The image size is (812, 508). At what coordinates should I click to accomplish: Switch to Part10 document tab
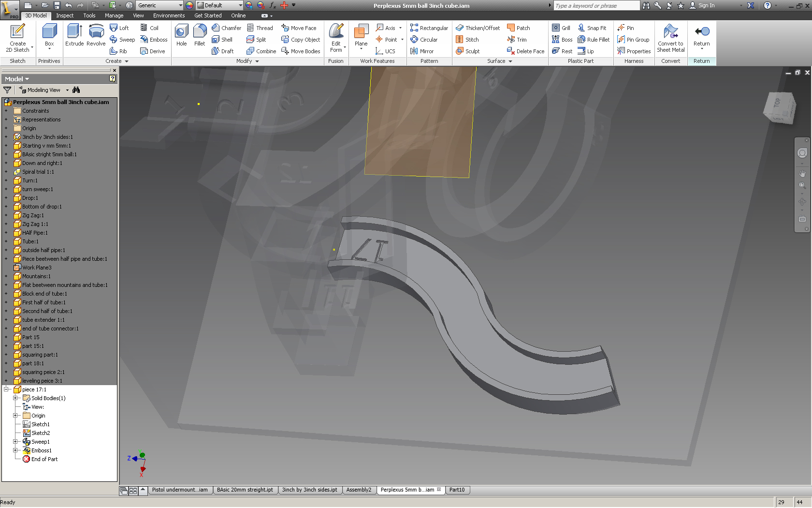click(457, 490)
